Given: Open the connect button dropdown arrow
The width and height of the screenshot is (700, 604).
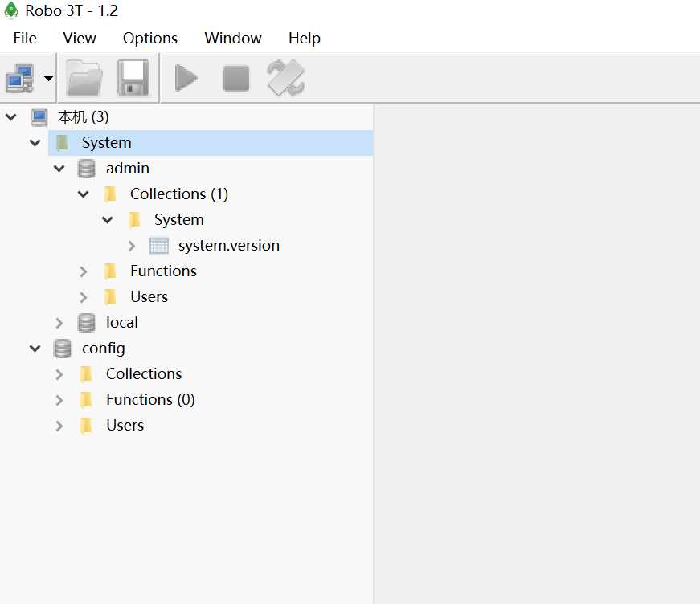Looking at the screenshot, I should tap(49, 79).
